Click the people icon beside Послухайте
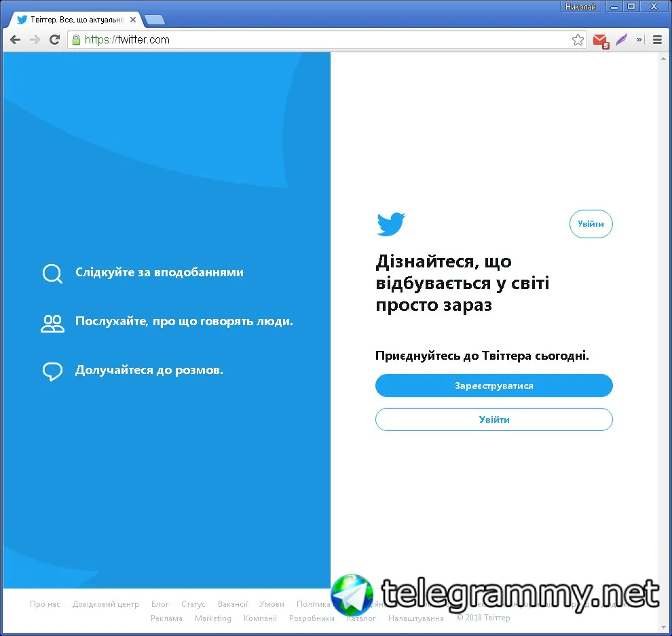Screen dimensions: 672x636 (52, 324)
